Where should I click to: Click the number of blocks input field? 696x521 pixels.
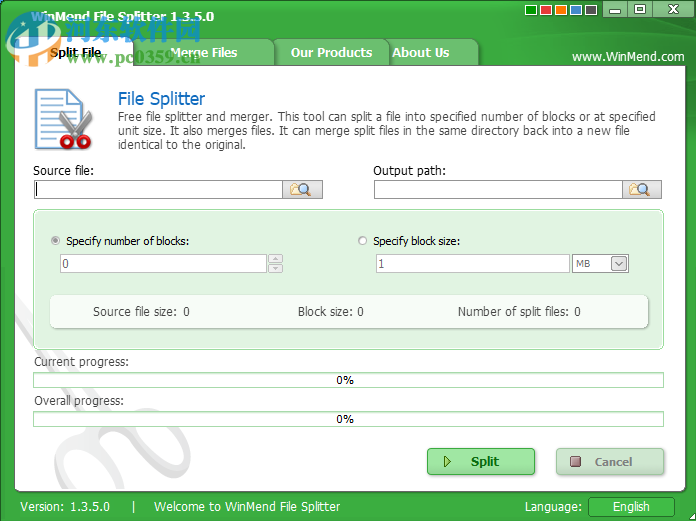pos(163,264)
